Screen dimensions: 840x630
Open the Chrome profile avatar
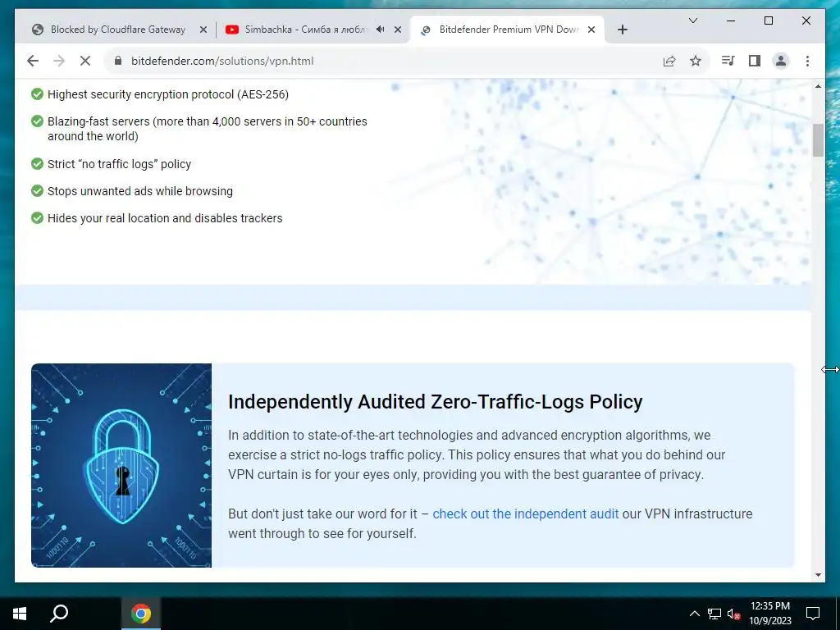point(781,61)
